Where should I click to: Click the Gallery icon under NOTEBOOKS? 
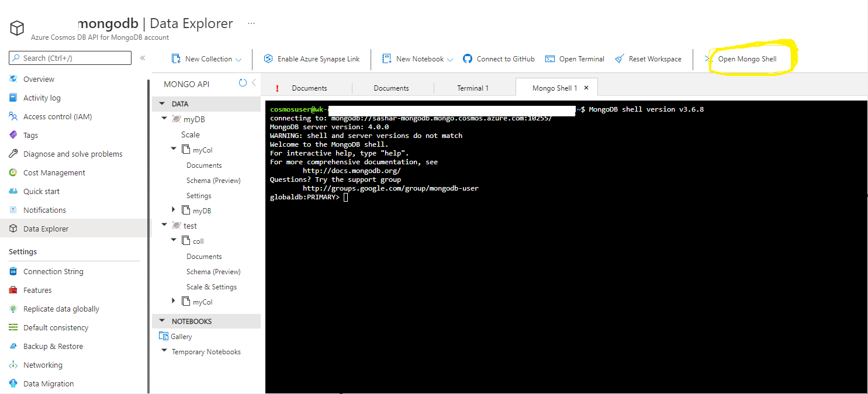164,336
